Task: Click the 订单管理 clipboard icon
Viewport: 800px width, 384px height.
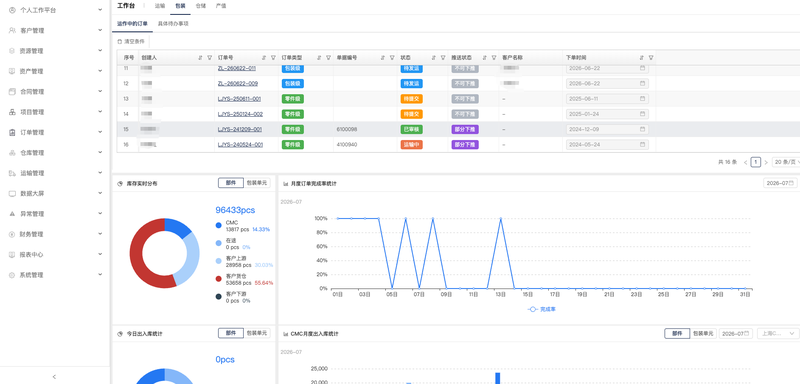Action: [x=12, y=132]
